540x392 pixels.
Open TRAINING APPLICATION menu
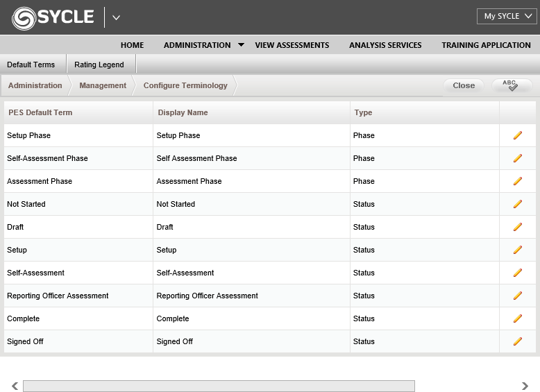486,45
